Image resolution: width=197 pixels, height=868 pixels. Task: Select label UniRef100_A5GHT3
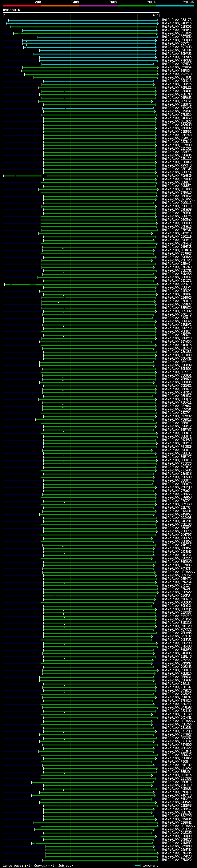(177, 782)
